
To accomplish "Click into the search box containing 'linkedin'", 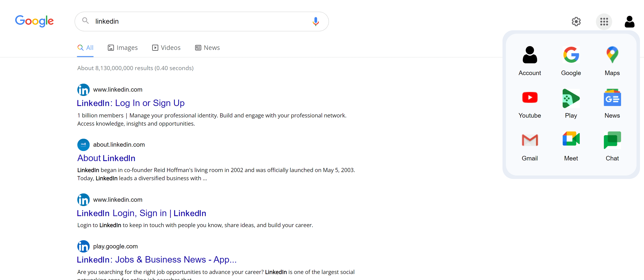I will 201,22.
